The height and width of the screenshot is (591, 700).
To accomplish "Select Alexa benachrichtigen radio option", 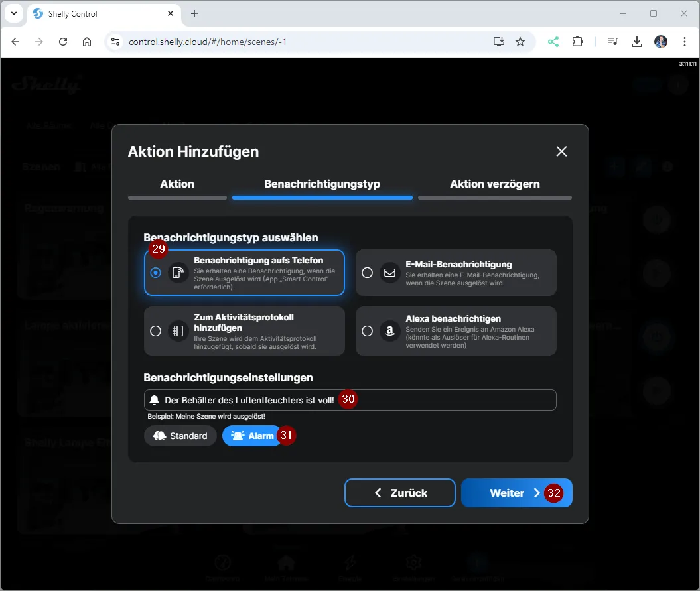I will pyautogui.click(x=367, y=331).
